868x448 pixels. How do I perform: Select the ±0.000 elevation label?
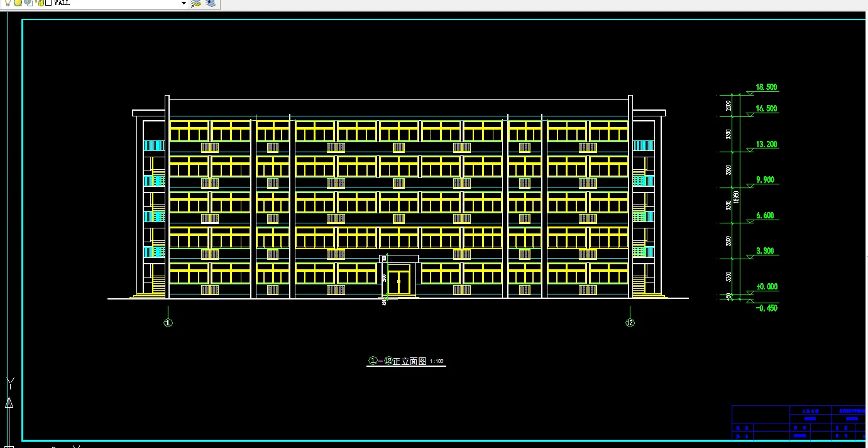766,286
